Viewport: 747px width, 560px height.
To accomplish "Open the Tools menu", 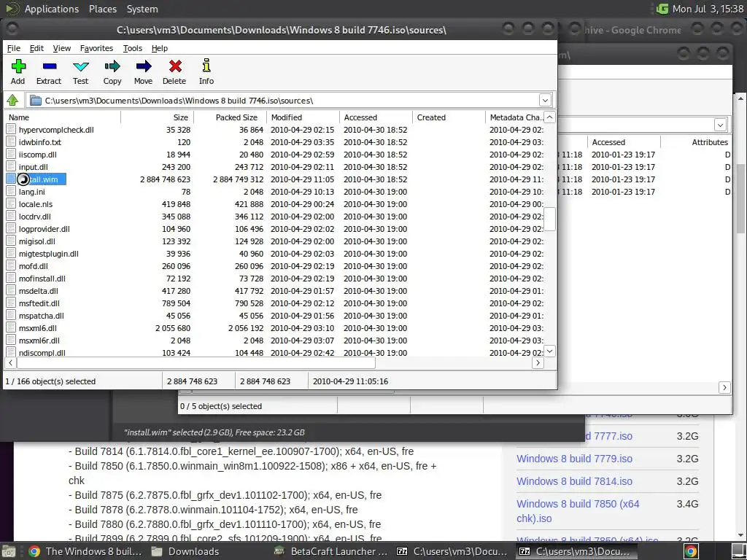I will [x=133, y=48].
